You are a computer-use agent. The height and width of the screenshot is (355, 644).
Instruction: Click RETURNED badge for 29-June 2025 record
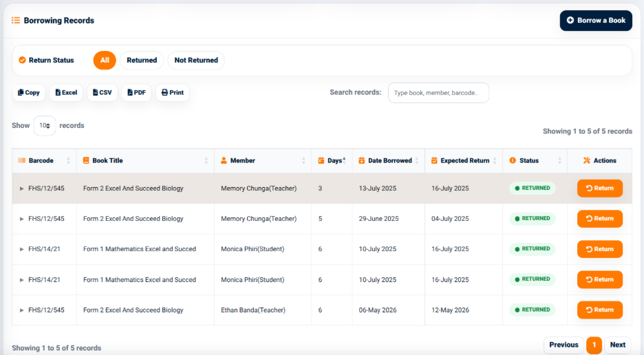pos(533,219)
